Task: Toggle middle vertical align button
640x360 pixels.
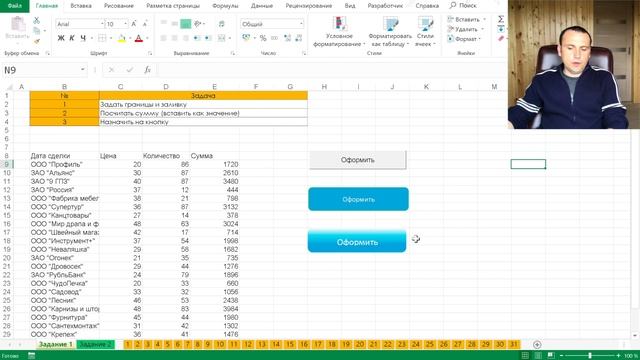Action: 175,24
